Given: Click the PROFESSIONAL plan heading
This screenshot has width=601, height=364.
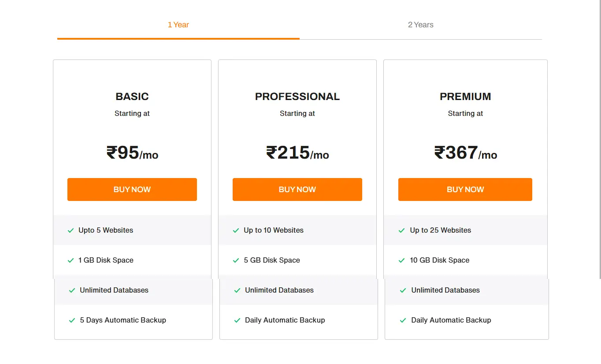Looking at the screenshot, I should 297,97.
